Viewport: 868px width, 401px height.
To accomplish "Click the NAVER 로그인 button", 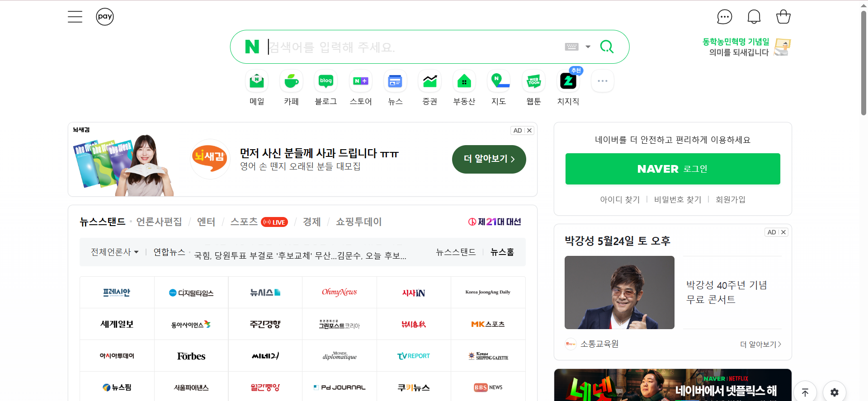I will click(x=673, y=169).
